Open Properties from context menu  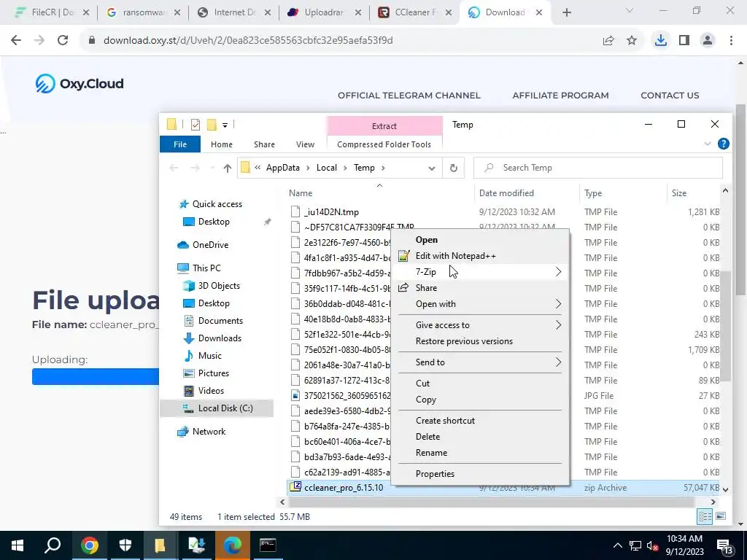click(480, 474)
